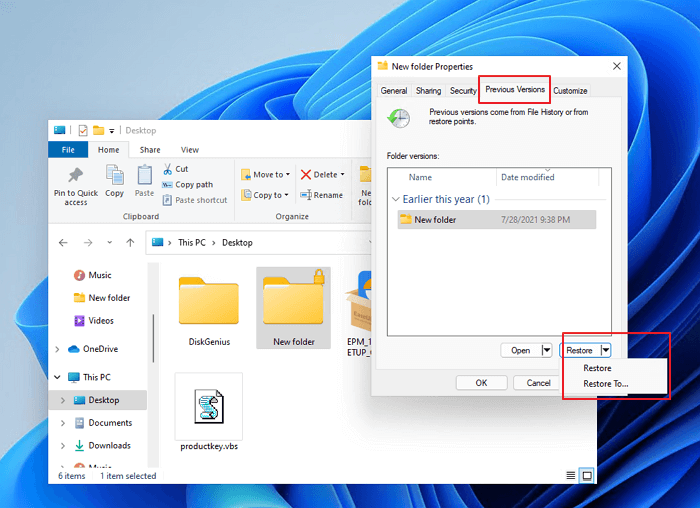Click the Rename icon in Organize group
The width and height of the screenshot is (700, 508).
tap(306, 196)
